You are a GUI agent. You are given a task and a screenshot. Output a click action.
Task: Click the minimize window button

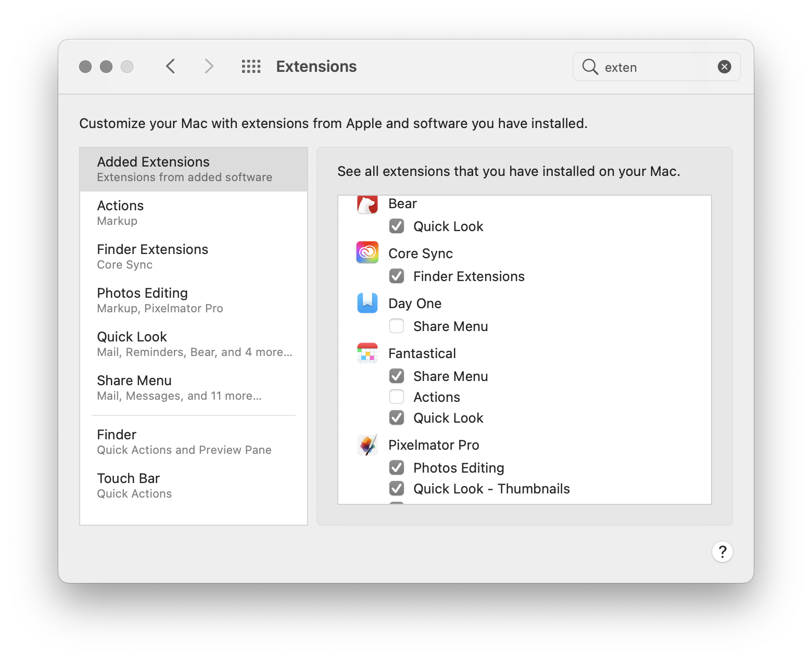[x=106, y=67]
